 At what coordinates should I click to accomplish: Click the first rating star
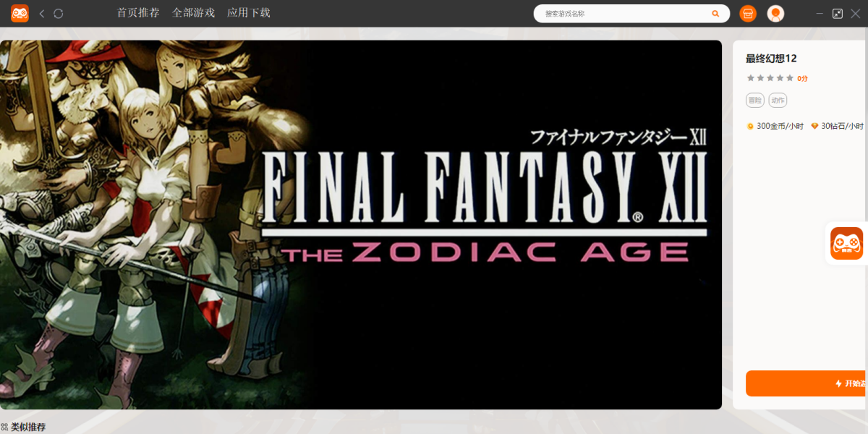pyautogui.click(x=750, y=78)
